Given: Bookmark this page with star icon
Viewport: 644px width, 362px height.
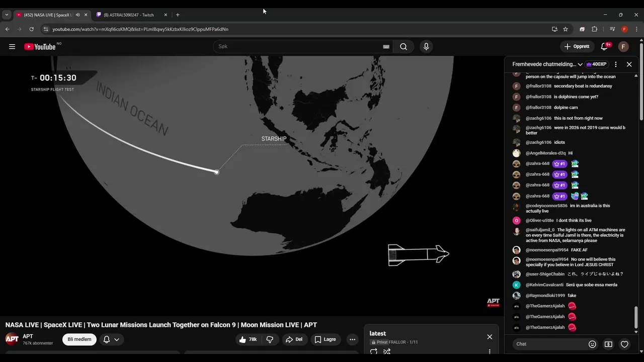Looking at the screenshot, I should coord(566,29).
